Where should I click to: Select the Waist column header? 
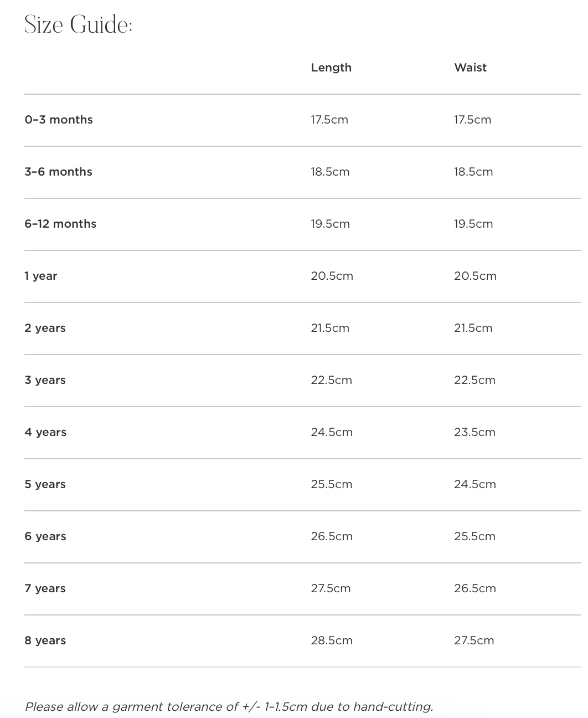(470, 68)
